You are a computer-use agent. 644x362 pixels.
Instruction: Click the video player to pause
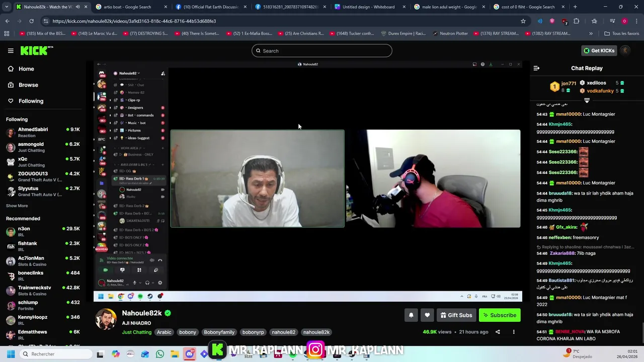point(308,181)
